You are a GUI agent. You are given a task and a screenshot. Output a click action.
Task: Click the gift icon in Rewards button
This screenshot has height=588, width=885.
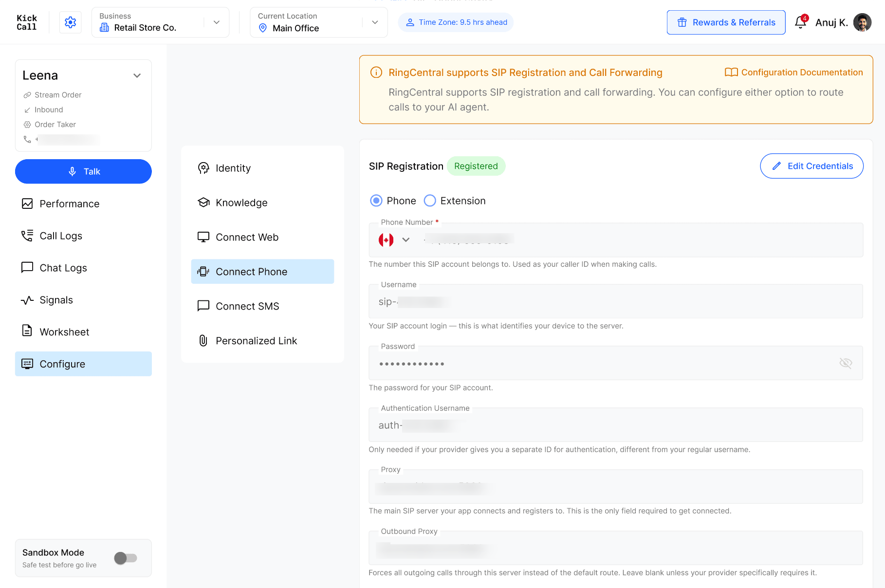coord(682,22)
